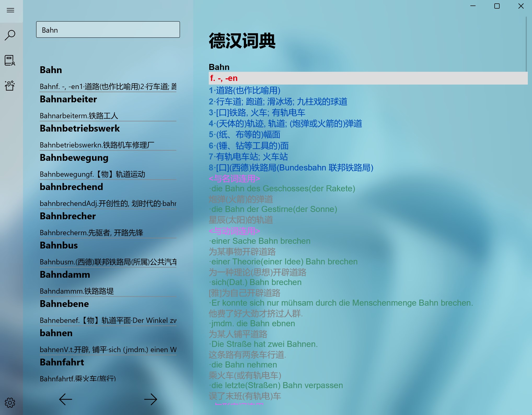
Task: Select Bahnbrecher in the word list
Action: point(68,216)
